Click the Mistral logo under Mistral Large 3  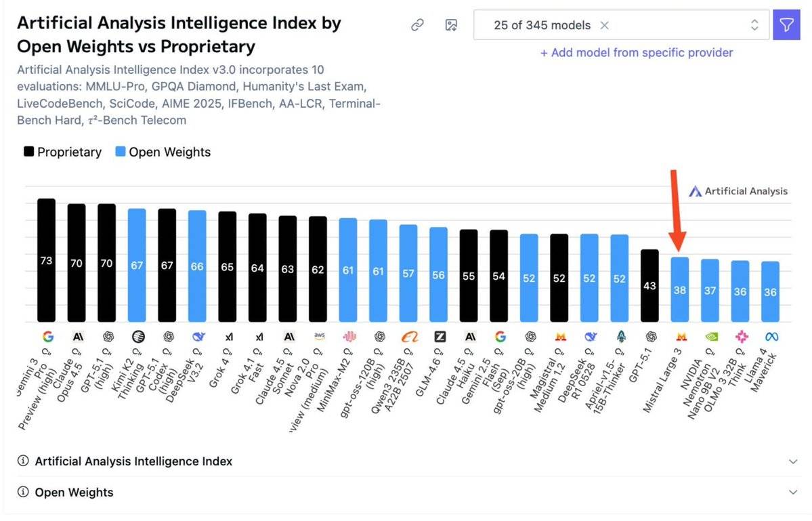[x=680, y=336]
